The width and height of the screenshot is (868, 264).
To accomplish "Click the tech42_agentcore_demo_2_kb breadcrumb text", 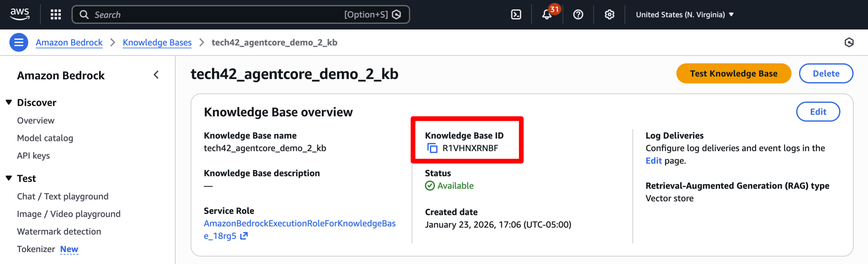I will pyautogui.click(x=274, y=42).
